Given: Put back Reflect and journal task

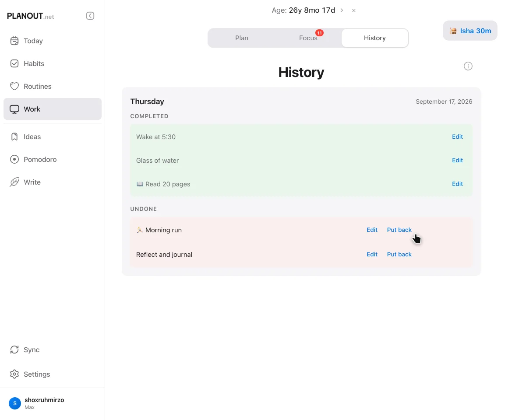Looking at the screenshot, I should tap(399, 254).
